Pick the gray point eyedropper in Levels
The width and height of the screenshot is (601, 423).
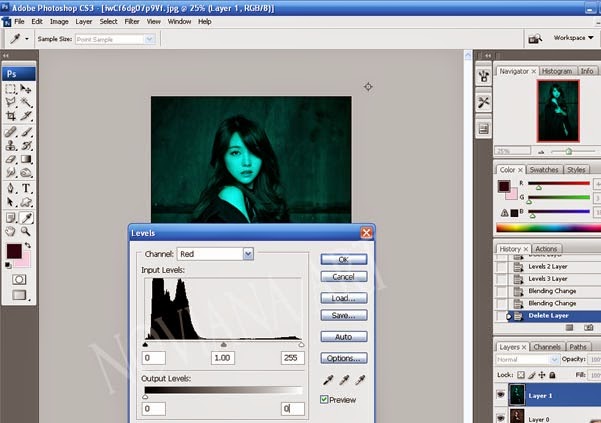coord(344,380)
